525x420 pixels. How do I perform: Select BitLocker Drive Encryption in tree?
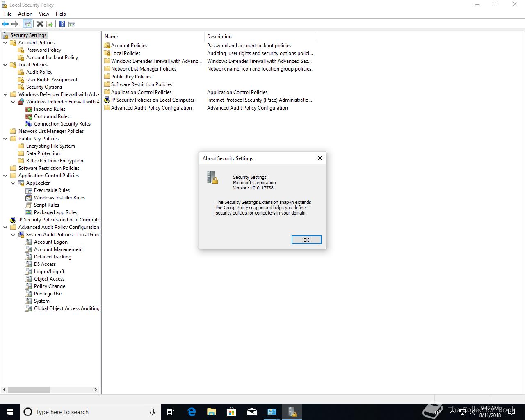coord(55,161)
